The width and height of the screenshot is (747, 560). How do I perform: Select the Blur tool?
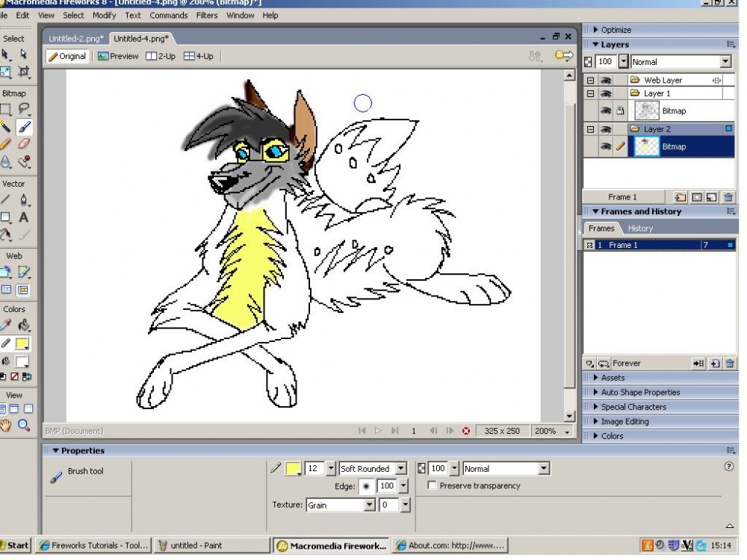tap(5, 162)
